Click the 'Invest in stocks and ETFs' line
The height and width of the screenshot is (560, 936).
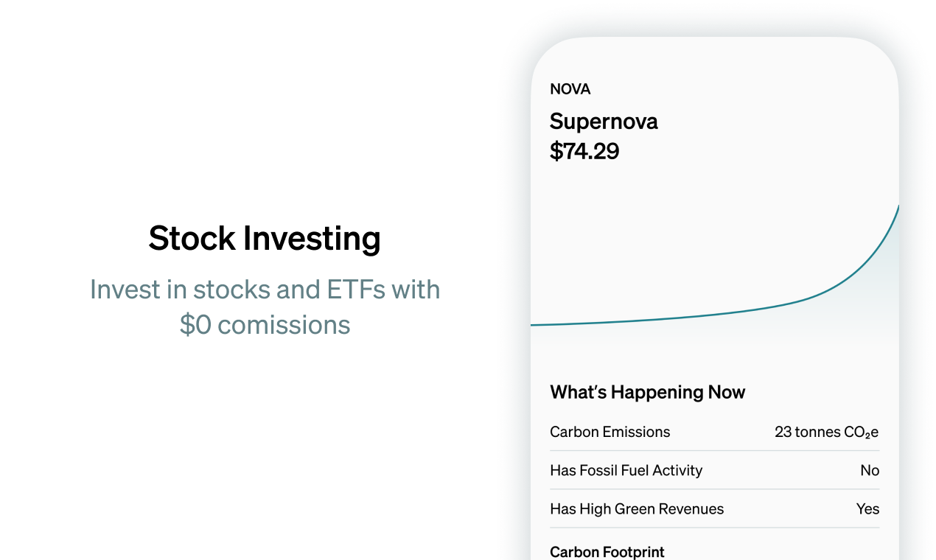point(265,290)
